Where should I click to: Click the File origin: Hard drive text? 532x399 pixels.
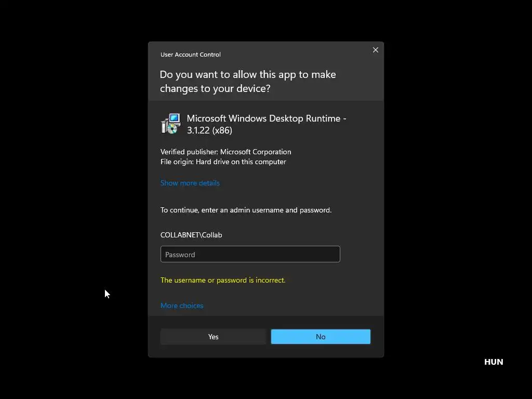pyautogui.click(x=223, y=162)
